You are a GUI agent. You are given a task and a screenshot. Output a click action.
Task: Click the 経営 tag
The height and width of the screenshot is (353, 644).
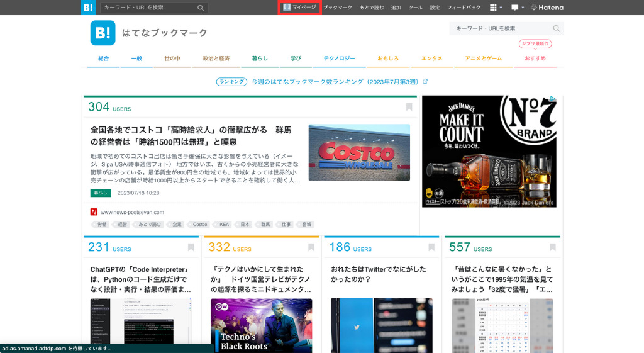[121, 225]
